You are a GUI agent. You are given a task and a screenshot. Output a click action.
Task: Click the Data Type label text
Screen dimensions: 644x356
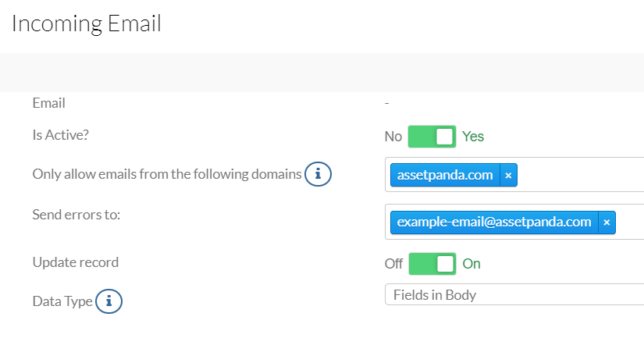click(x=62, y=301)
